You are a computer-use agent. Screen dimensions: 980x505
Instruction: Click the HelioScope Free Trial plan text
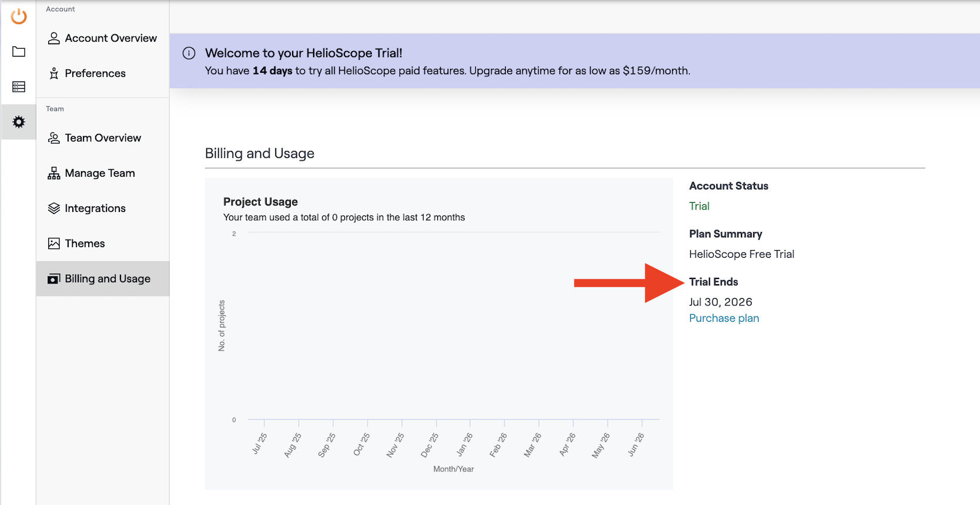[x=741, y=254]
